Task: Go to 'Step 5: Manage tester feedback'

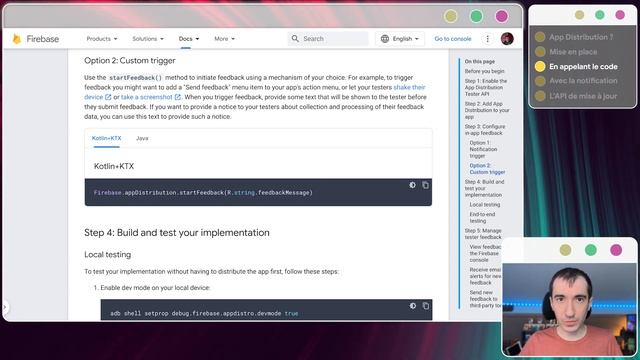Action: point(483,234)
